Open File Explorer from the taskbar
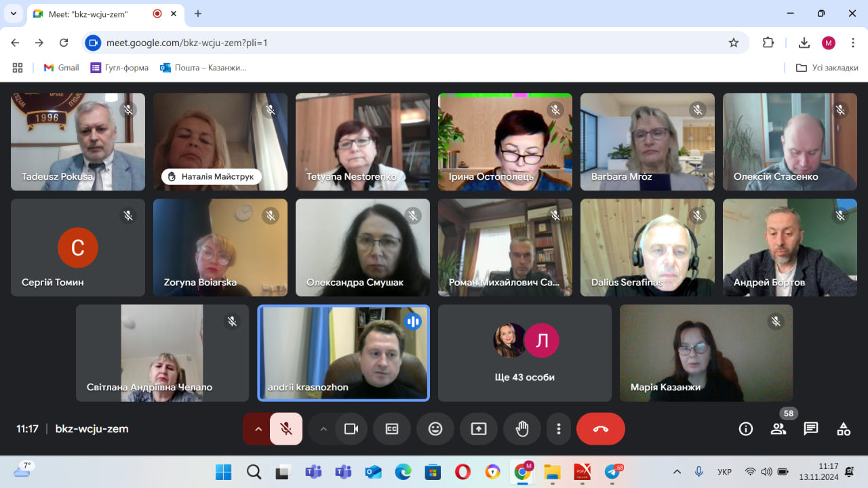 point(553,472)
